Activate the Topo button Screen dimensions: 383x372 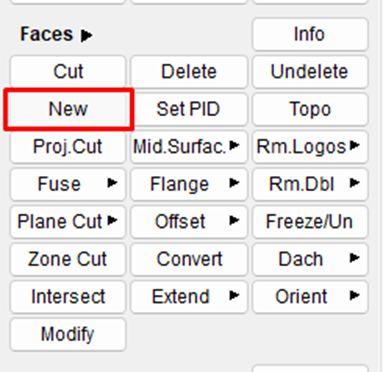(310, 109)
